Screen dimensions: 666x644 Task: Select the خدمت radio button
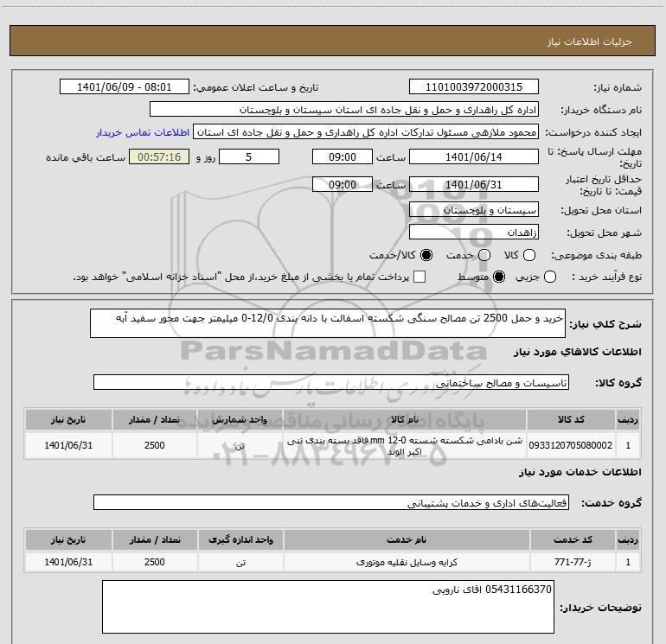pos(484,255)
